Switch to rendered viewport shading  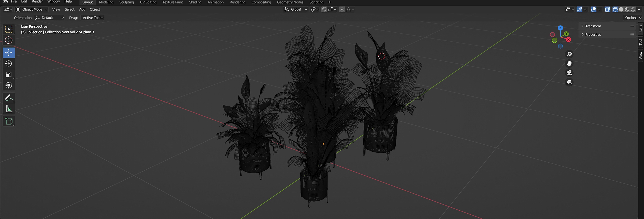(633, 9)
